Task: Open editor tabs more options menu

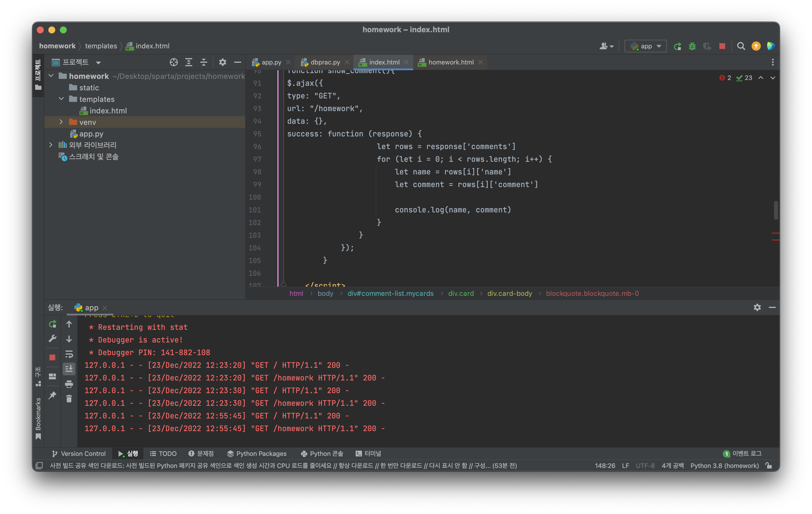Action: pyautogui.click(x=773, y=62)
